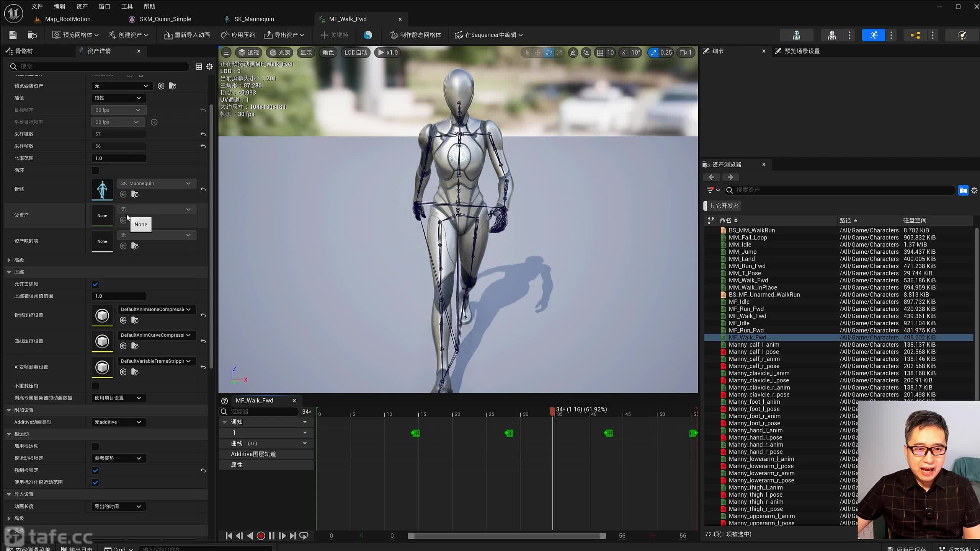The image size is (980, 551).
Task: Click the 应用压缩 button
Action: coord(238,35)
